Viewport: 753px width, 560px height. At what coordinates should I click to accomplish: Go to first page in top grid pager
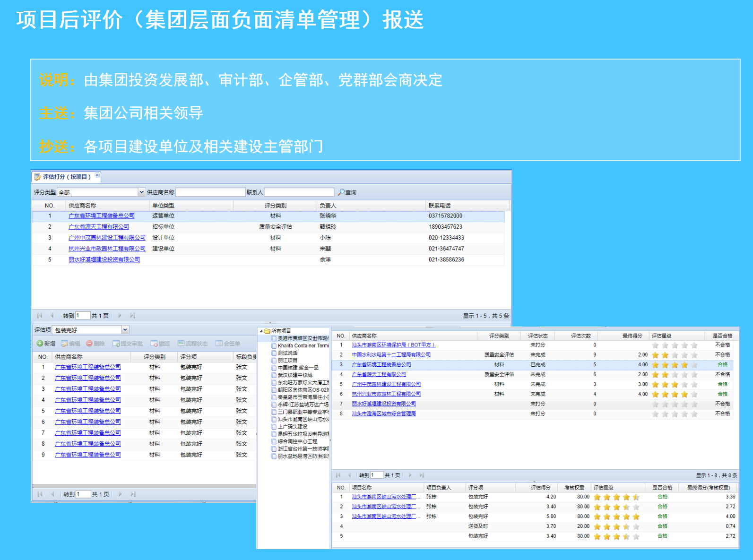pyautogui.click(x=40, y=315)
